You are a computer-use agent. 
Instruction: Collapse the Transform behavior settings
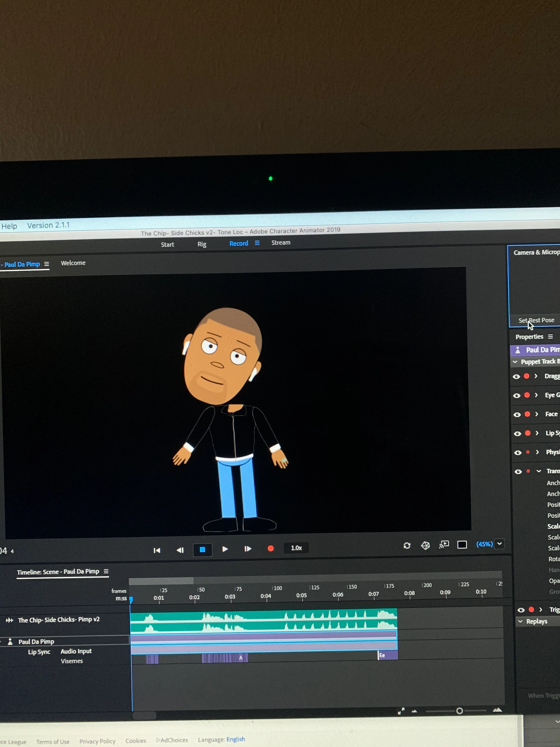click(x=539, y=471)
